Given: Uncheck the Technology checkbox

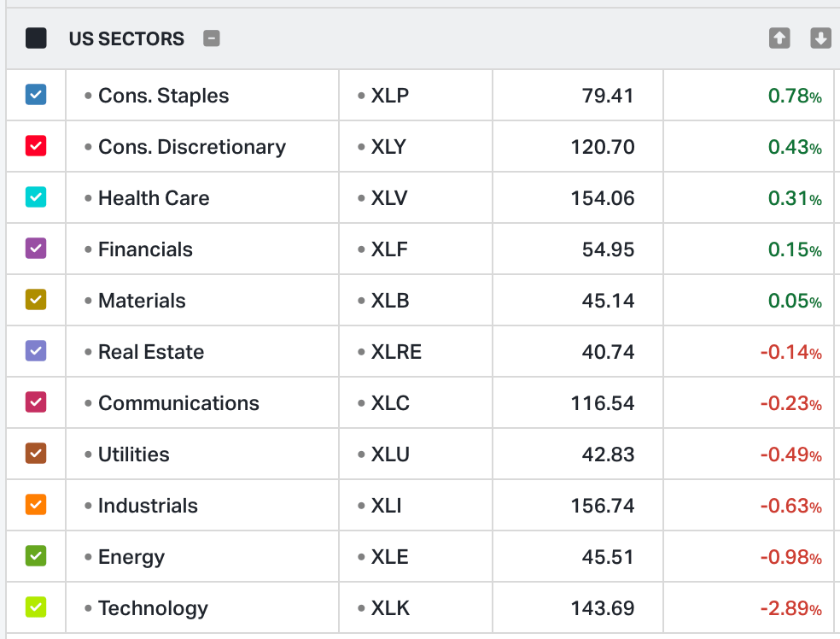Looking at the screenshot, I should click(36, 607).
